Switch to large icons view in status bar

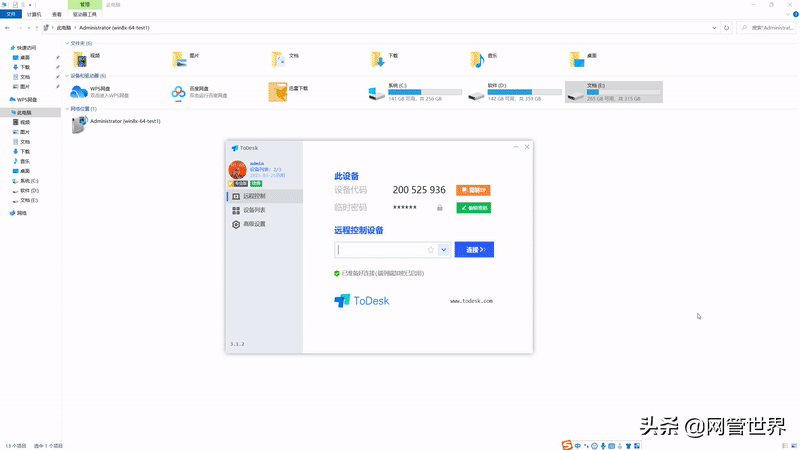coord(794,446)
